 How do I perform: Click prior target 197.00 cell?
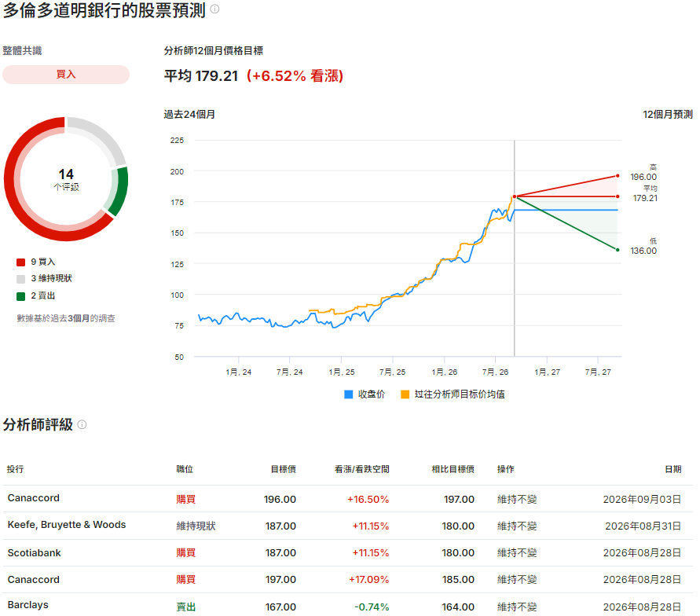tap(459, 500)
